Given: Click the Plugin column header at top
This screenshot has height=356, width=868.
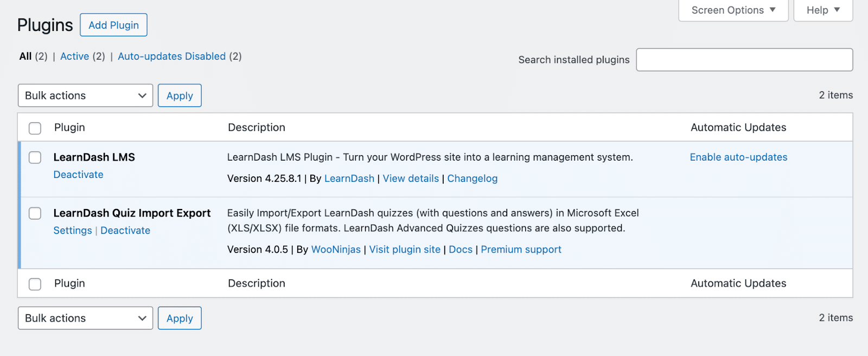Looking at the screenshot, I should pos(69,128).
